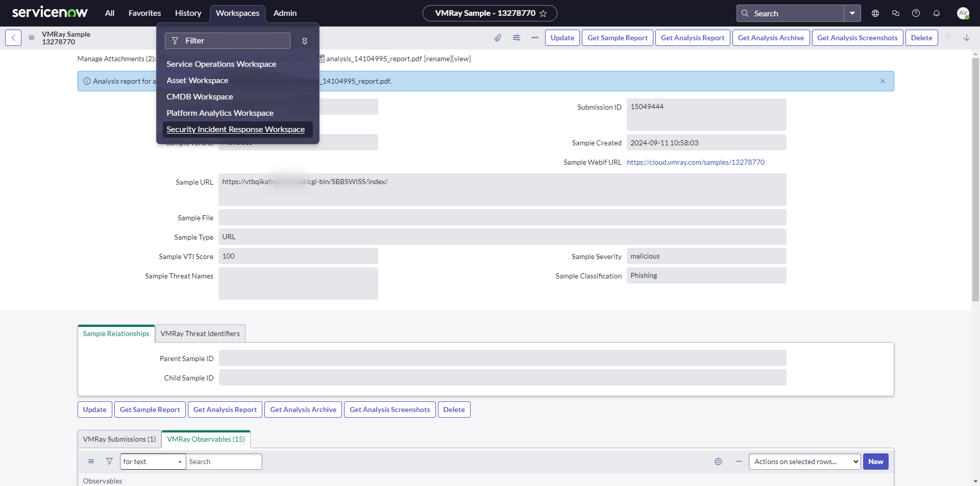
Task: Select CMDB Workspace
Action: [x=200, y=97]
